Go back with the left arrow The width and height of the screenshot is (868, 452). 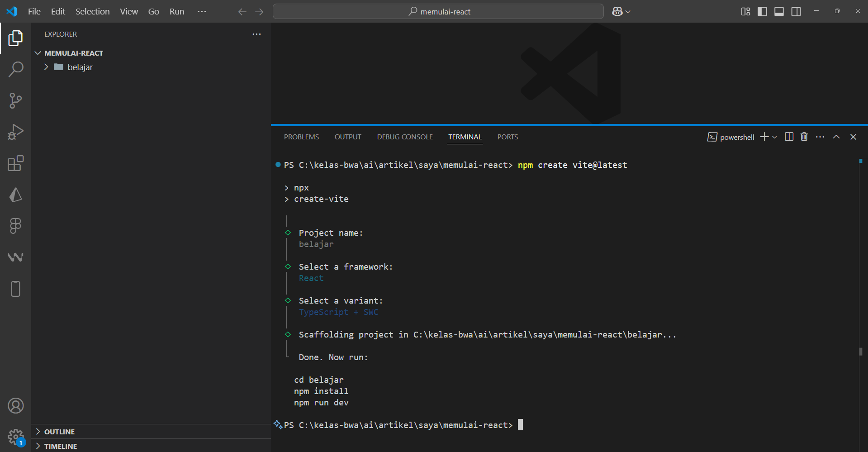pyautogui.click(x=242, y=12)
